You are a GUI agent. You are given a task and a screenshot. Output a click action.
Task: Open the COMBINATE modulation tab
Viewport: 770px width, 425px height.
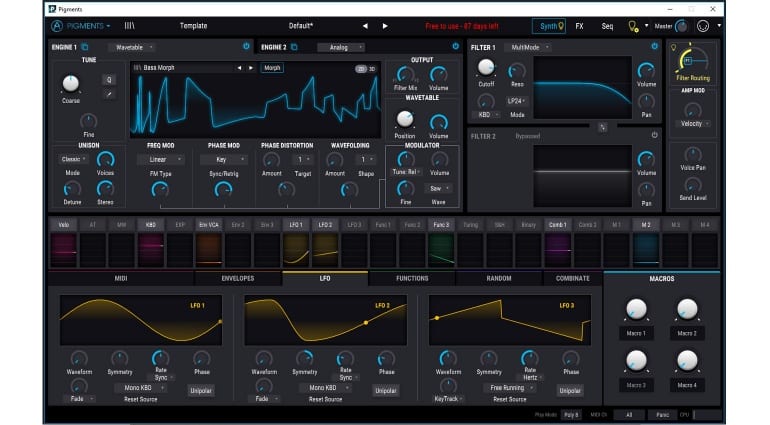573,278
